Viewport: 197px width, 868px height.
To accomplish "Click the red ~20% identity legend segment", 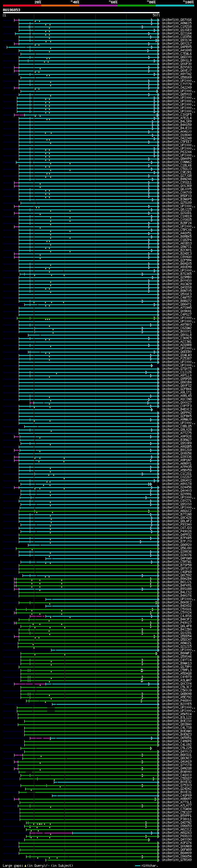I will 22,6.
